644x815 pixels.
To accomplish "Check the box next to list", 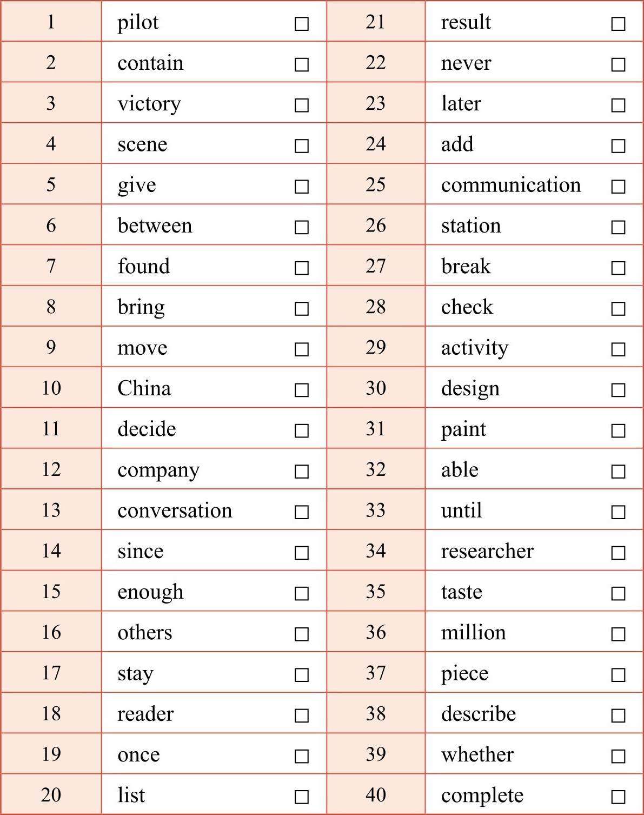I will tap(302, 797).
